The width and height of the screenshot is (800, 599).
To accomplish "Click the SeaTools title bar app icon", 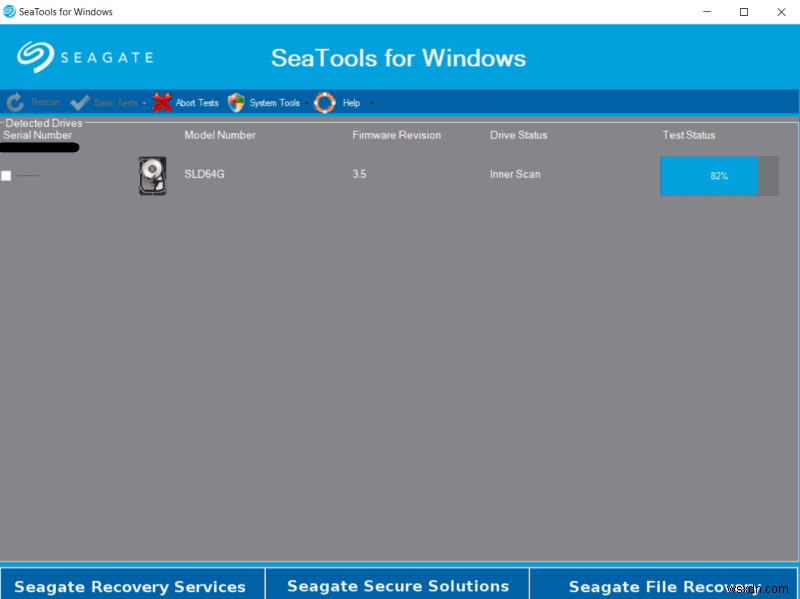I will click(9, 11).
